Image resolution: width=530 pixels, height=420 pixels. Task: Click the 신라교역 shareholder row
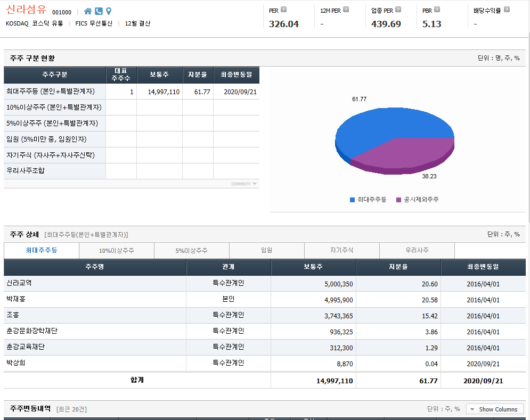click(265, 284)
